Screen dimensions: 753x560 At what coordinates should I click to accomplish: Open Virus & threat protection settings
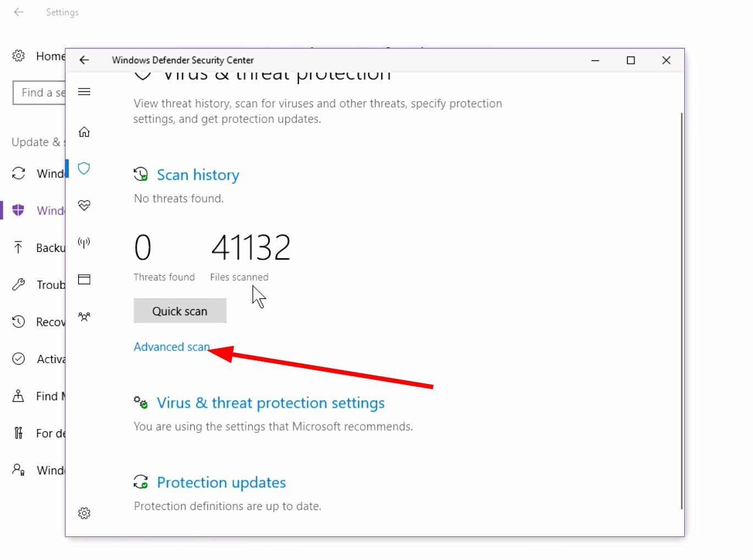coord(271,403)
